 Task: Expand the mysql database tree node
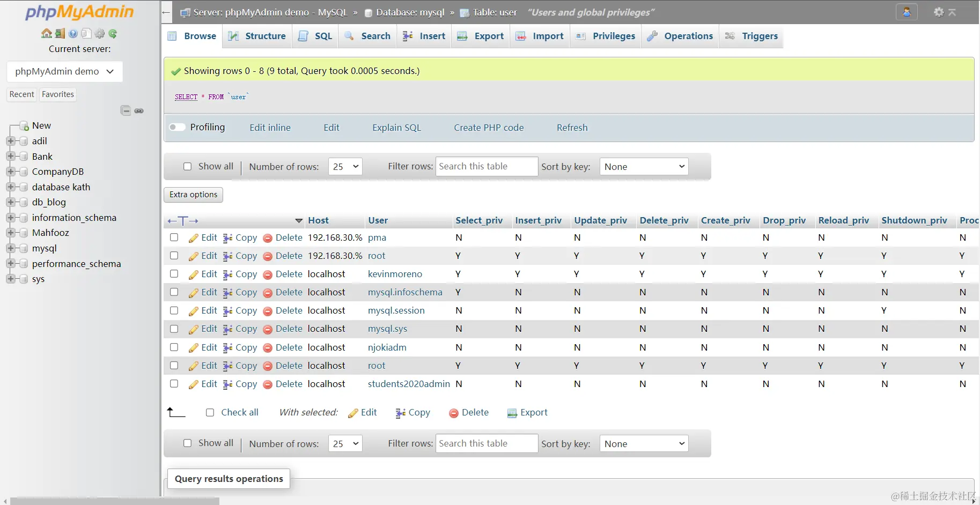pyautogui.click(x=10, y=248)
